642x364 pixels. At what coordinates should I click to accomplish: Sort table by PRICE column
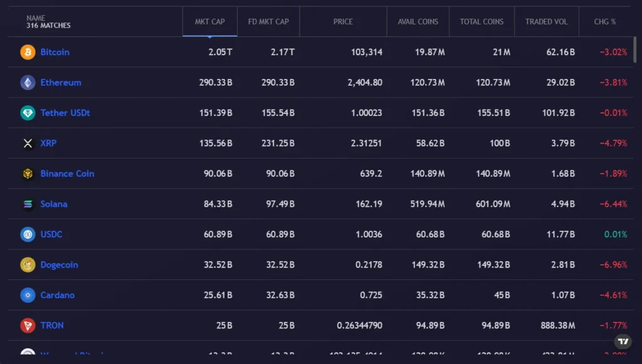pos(343,21)
